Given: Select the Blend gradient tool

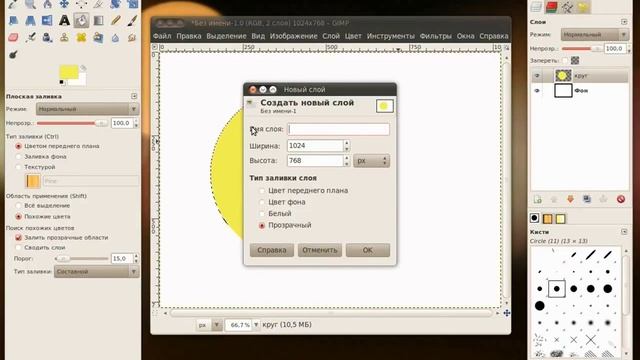Looking at the screenshot, I should click(98, 20).
